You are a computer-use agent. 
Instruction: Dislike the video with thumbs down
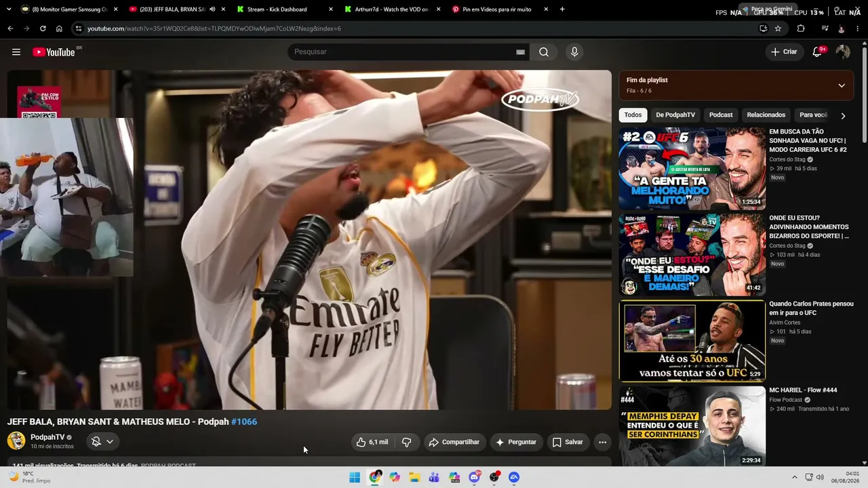click(407, 442)
